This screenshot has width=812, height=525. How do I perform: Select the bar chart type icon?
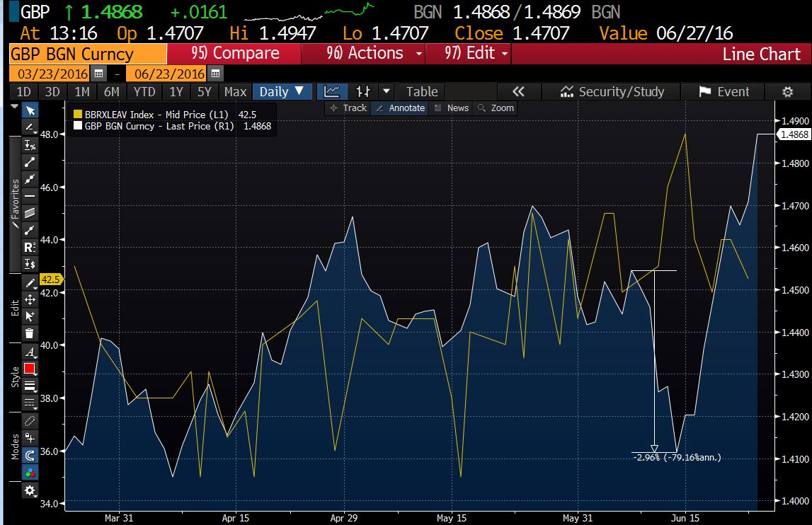(363, 92)
